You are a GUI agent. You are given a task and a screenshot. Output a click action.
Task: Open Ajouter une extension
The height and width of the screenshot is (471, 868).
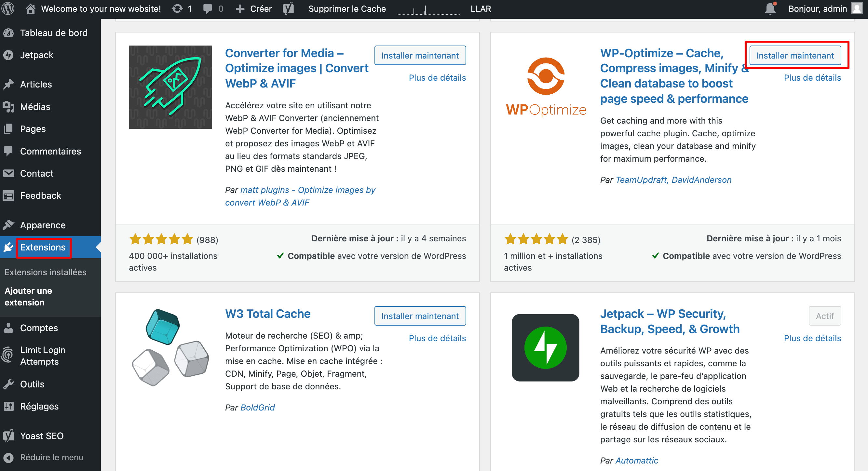[28, 296]
